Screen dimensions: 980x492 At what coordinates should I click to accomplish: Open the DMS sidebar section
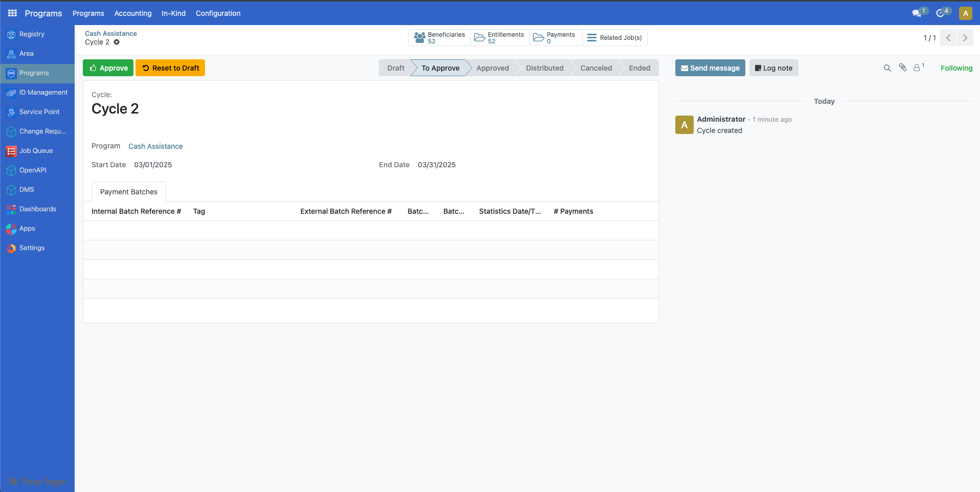click(27, 189)
